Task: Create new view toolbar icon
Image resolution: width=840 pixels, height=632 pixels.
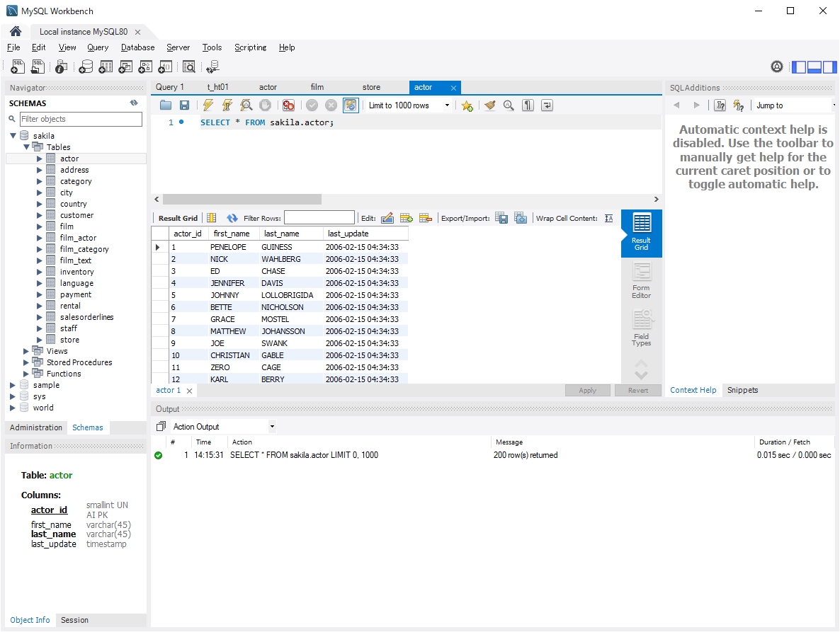Action: pyautogui.click(x=125, y=67)
